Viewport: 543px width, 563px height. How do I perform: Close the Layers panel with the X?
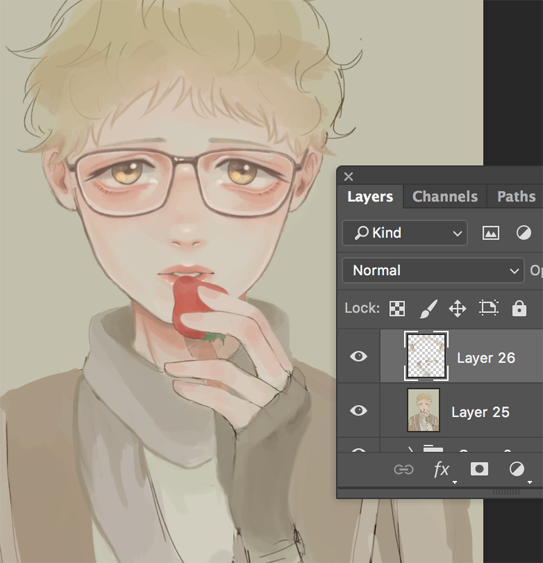[348, 176]
